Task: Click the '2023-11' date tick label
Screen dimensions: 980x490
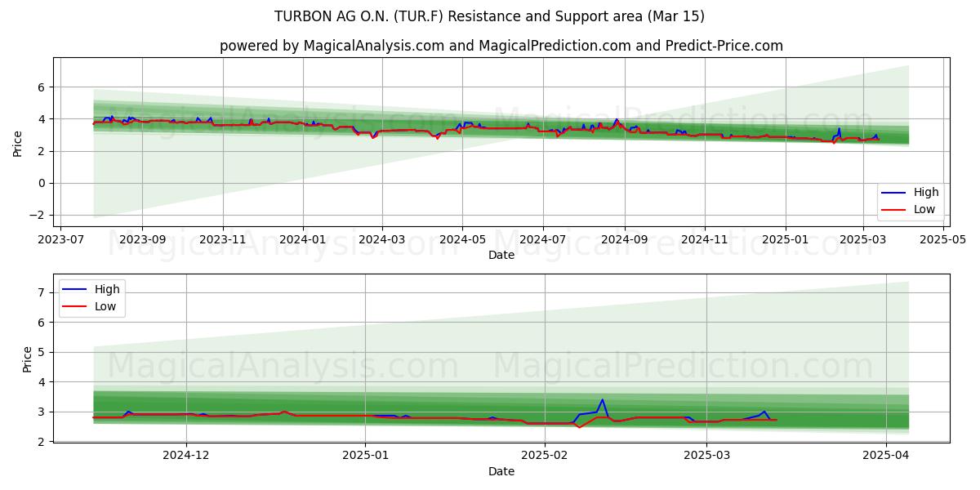Action: 223,240
